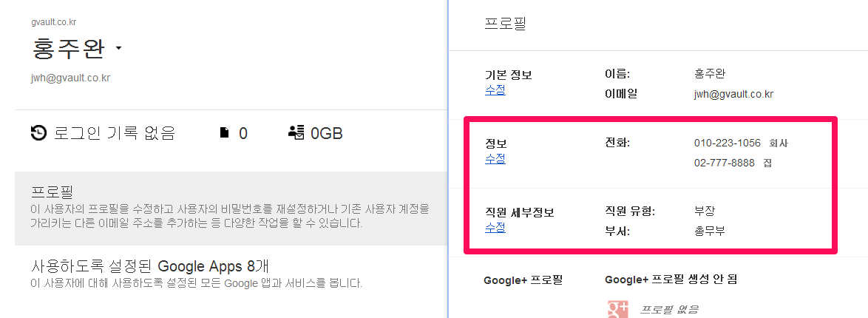Click 수정 link under 정보 section
The image size is (868, 318).
coord(495,159)
